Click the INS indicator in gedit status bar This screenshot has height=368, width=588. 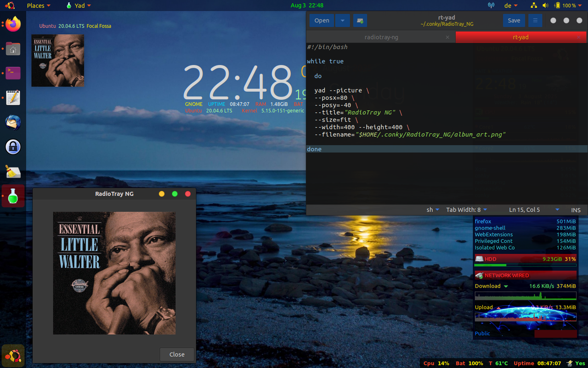(x=576, y=210)
